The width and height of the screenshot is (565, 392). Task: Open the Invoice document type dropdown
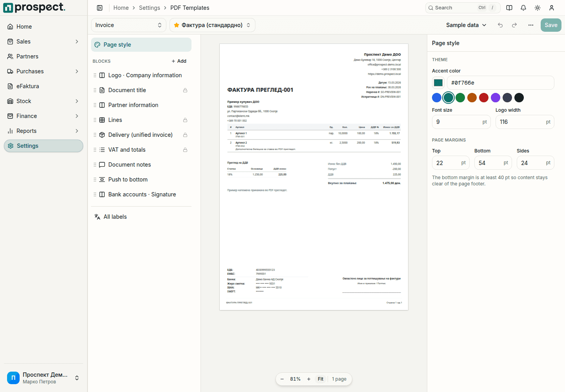coord(129,25)
